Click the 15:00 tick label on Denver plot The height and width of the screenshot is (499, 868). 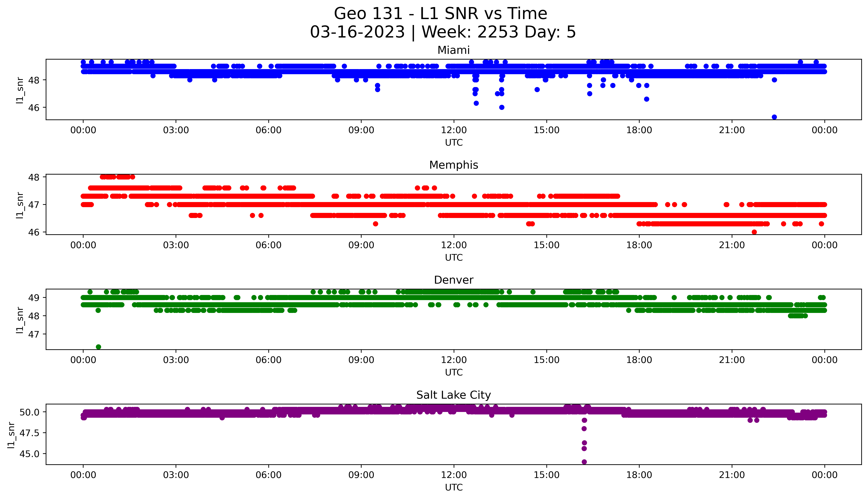tap(547, 360)
